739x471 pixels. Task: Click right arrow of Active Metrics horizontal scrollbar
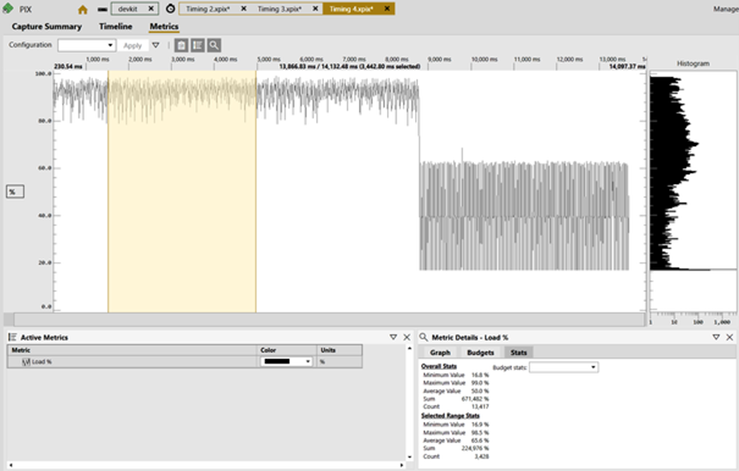pos(402,465)
